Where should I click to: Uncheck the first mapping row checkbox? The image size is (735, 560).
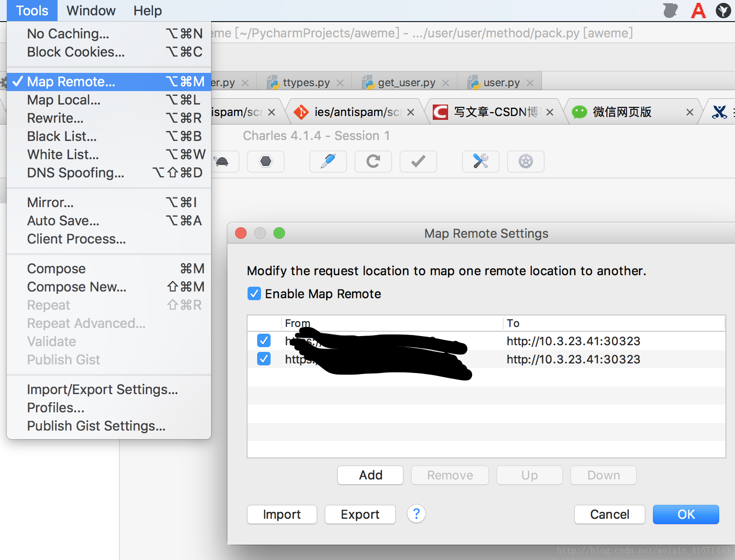264,340
